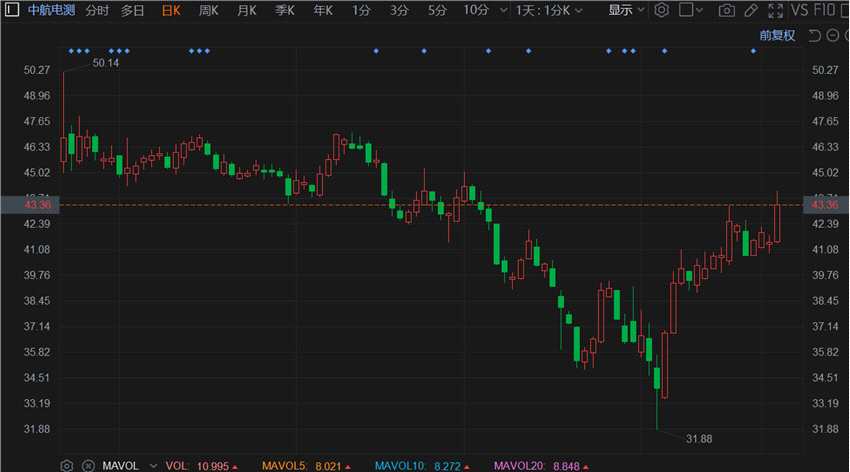Take a chart screenshot with camera icon
Screen dimensions: 850x472
pos(726,10)
